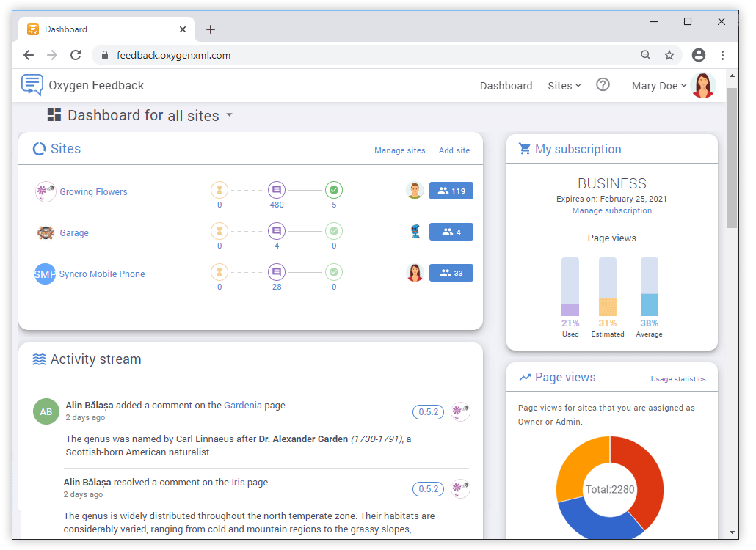Image resolution: width=756 pixels, height=550 pixels.
Task: Click Garage resolved checkmark icon
Action: [334, 231]
